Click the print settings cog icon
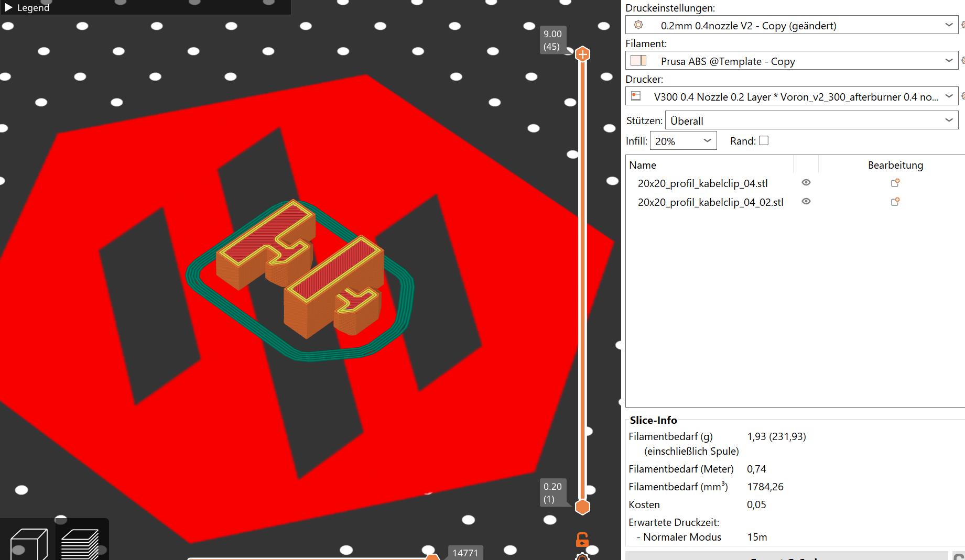 (638, 25)
